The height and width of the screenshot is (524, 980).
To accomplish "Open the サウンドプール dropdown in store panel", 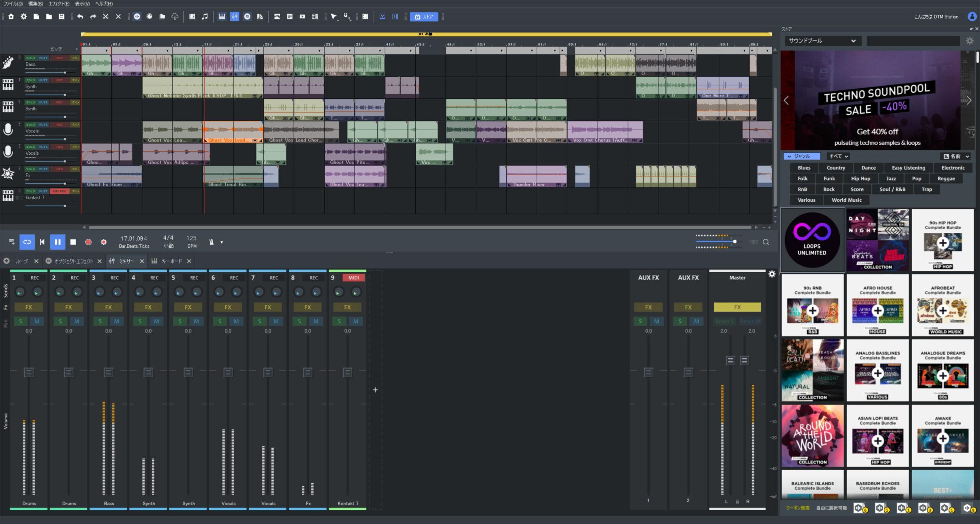I will 823,41.
